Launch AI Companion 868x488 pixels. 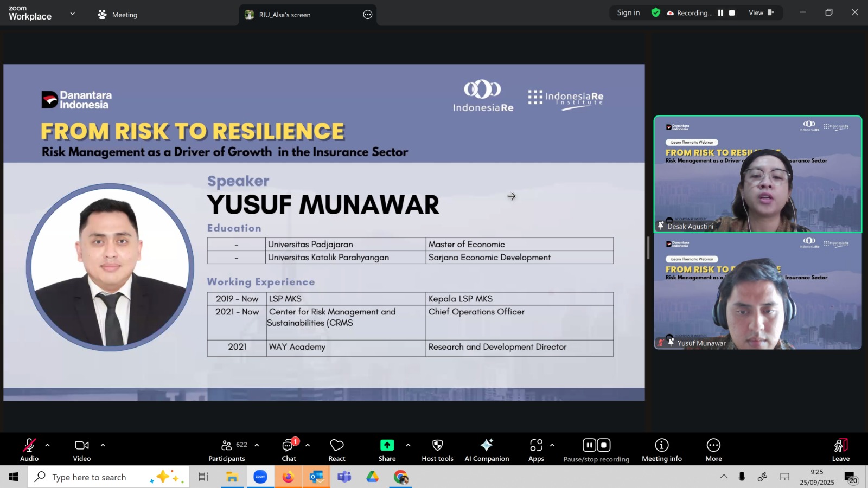coord(487,450)
